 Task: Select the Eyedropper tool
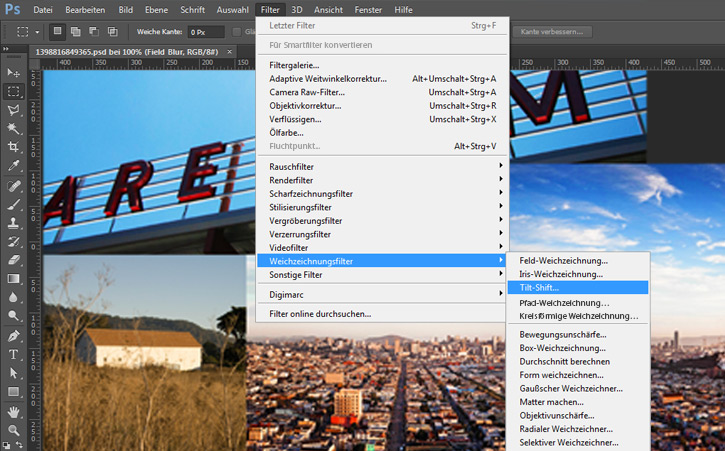[x=14, y=167]
